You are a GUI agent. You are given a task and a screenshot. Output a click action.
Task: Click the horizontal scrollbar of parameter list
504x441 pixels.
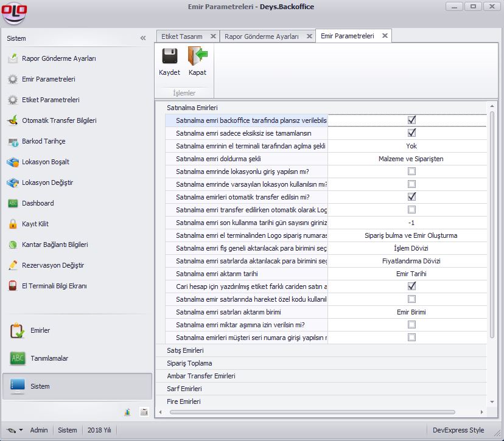312,412
